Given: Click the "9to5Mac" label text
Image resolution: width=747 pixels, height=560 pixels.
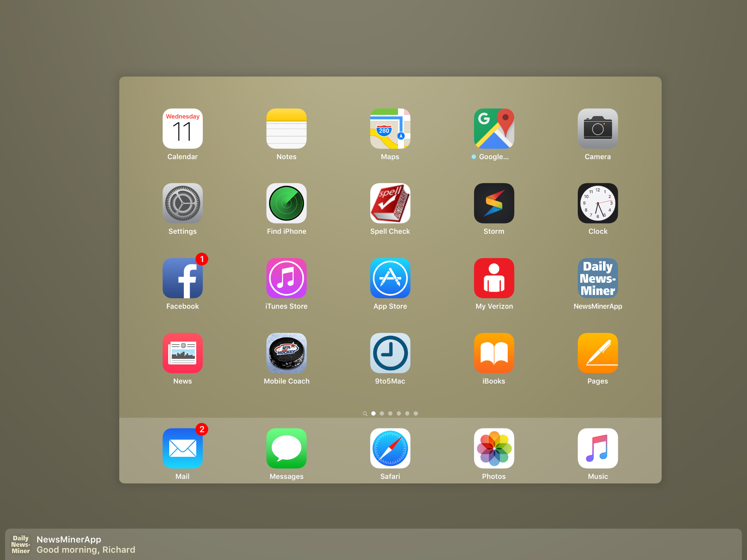Looking at the screenshot, I should point(390,381).
